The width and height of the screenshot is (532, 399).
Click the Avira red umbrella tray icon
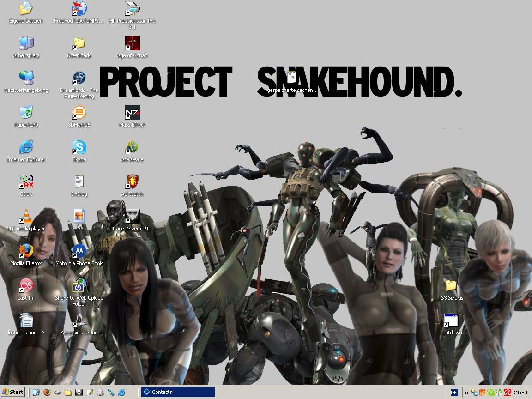[508, 393]
